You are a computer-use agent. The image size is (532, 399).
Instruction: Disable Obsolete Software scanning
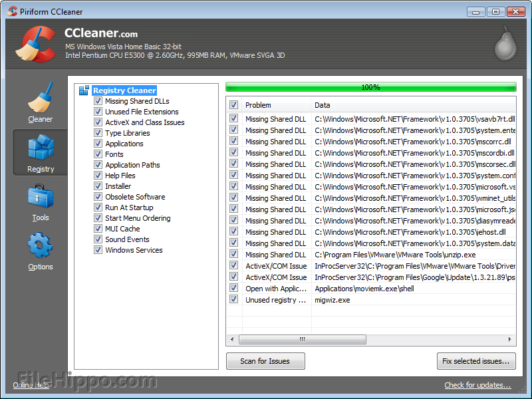(x=98, y=196)
